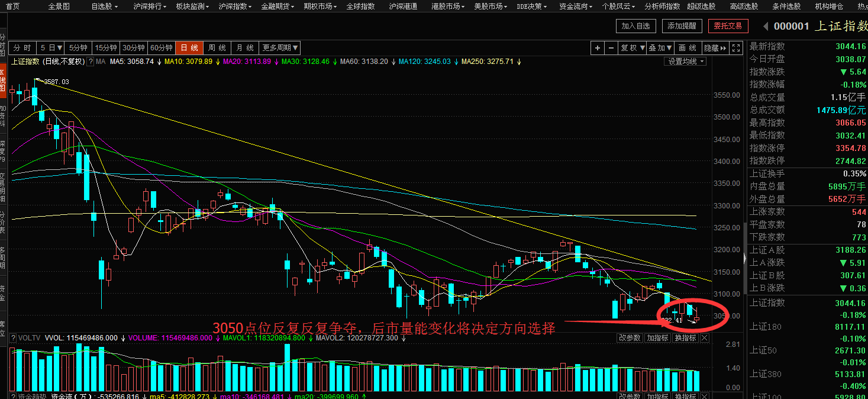Toggle fullscreen chart icon
This screenshot has height=399, width=868.
click(x=736, y=48)
